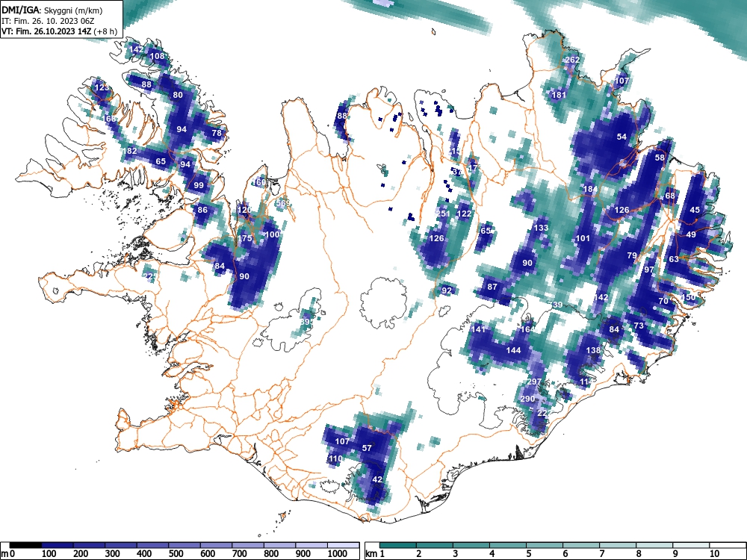Viewport: 747px width, 560px height.
Task: Click the legend swatch between km 5 and 6
Action: [545, 545]
